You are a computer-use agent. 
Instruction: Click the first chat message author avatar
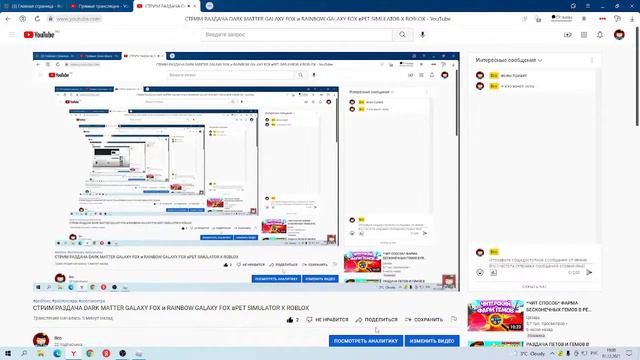(x=480, y=76)
